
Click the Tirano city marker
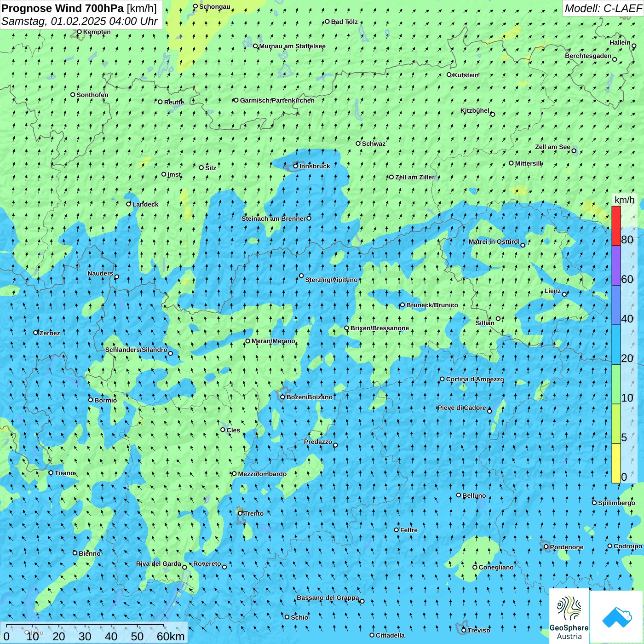tap(51, 473)
